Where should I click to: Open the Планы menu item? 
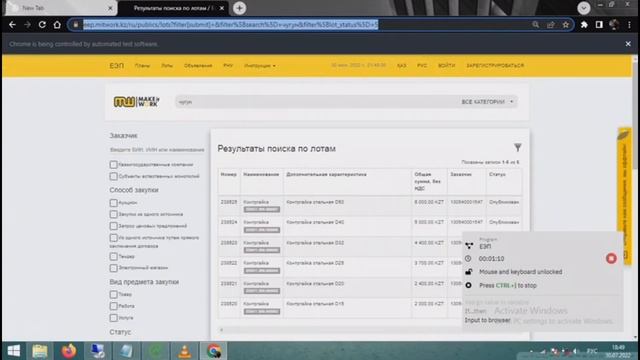pyautogui.click(x=142, y=66)
